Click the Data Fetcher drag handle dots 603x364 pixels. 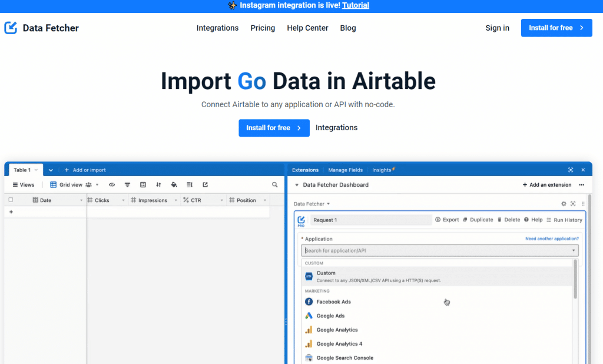(x=583, y=204)
